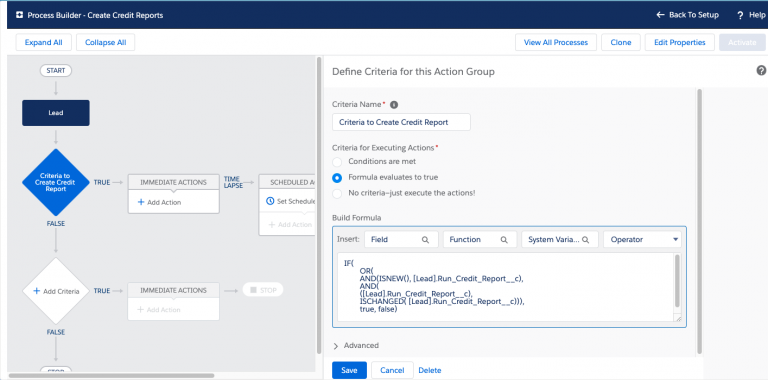Image resolution: width=768 pixels, height=380 pixels.
Task: Select the Lead object node
Action: [56, 113]
